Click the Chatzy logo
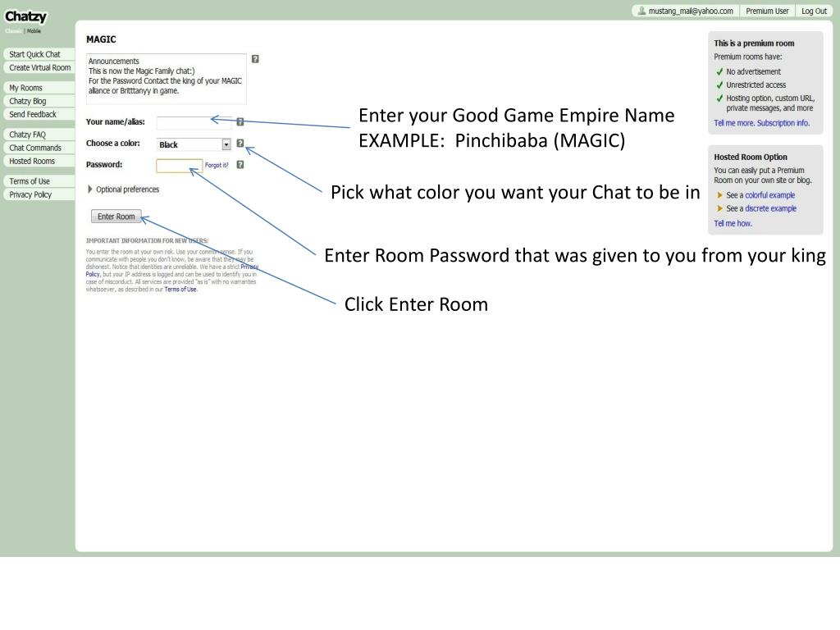Screen dimensions: 840x630 click(25, 17)
